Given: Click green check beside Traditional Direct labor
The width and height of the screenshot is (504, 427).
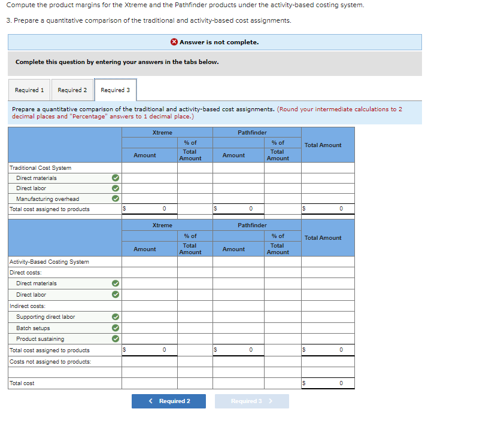Looking at the screenshot, I should pyautogui.click(x=116, y=188).
